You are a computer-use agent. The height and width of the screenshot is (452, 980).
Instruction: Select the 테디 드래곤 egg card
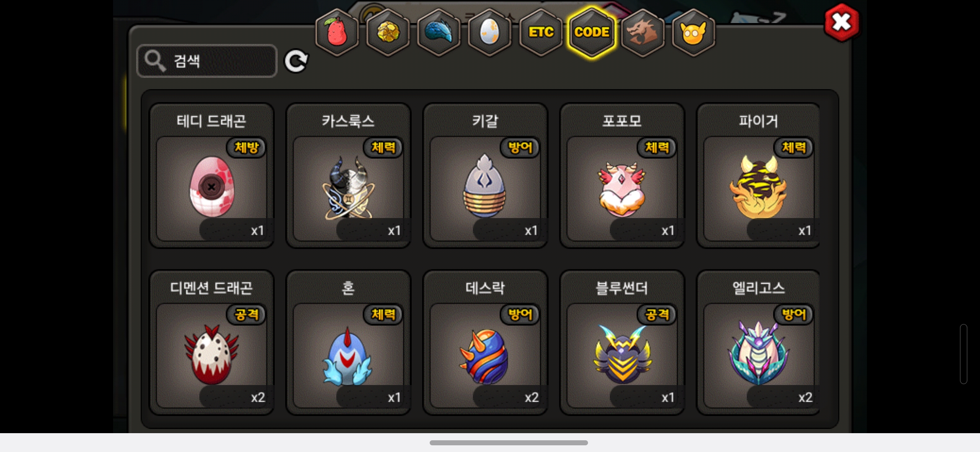coord(212,176)
